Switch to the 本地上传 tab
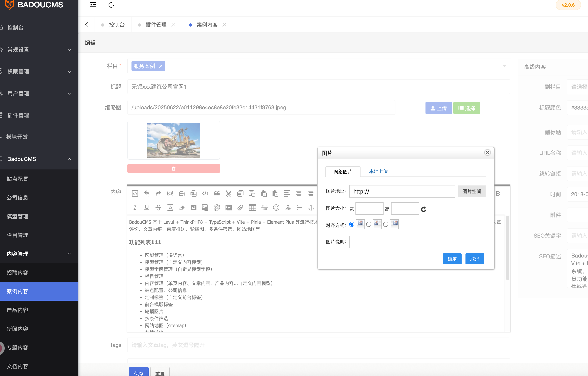The image size is (588, 376). tap(378, 171)
